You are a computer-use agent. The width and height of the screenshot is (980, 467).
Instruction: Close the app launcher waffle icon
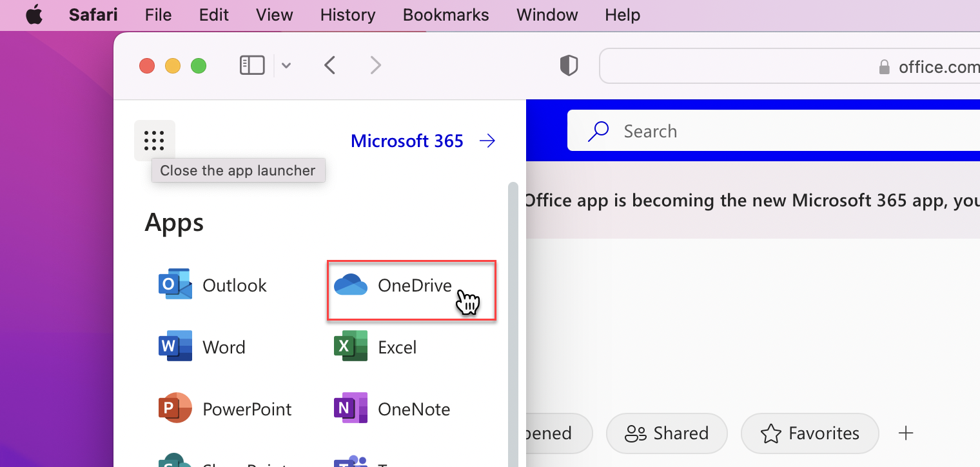pyautogui.click(x=154, y=141)
